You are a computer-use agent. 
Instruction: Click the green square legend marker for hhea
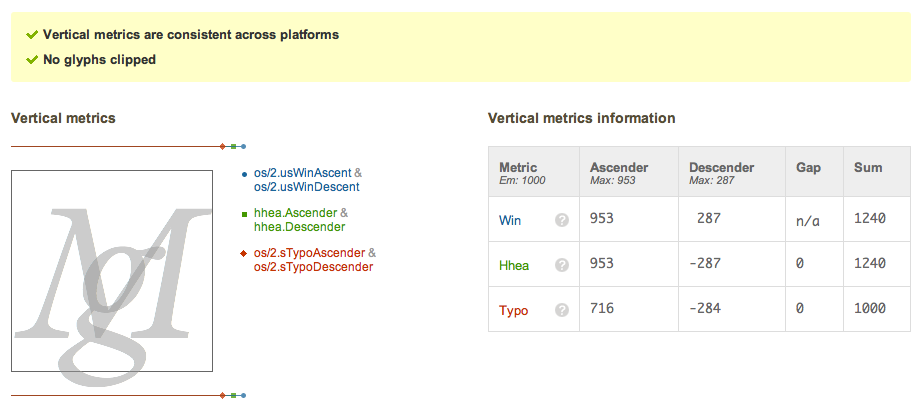tap(244, 214)
